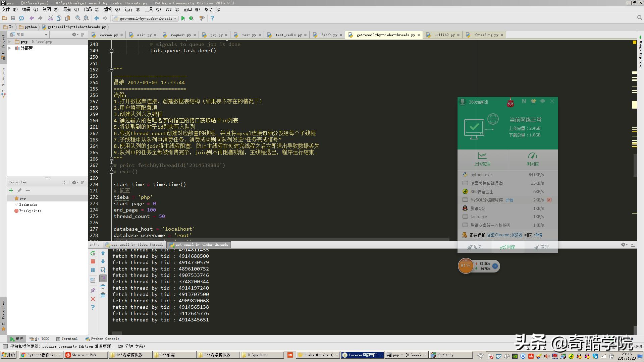Open the 项目 view dropdown arrow
This screenshot has height=362, width=644.
pos(46,34)
